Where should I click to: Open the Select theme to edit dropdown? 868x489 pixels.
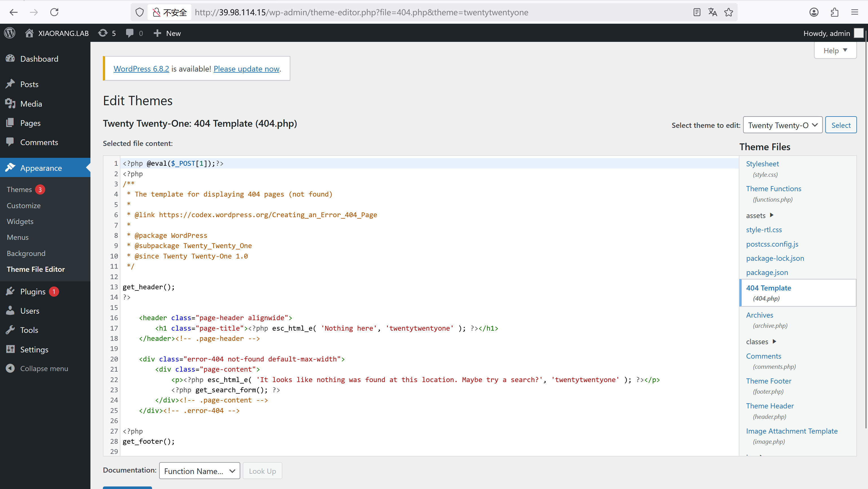tap(782, 125)
